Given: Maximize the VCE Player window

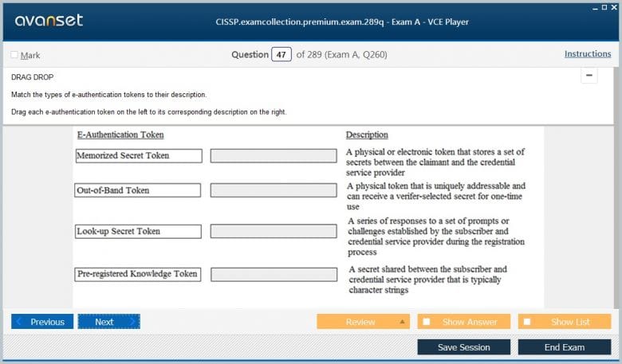Looking at the screenshot, I should 604,6.
